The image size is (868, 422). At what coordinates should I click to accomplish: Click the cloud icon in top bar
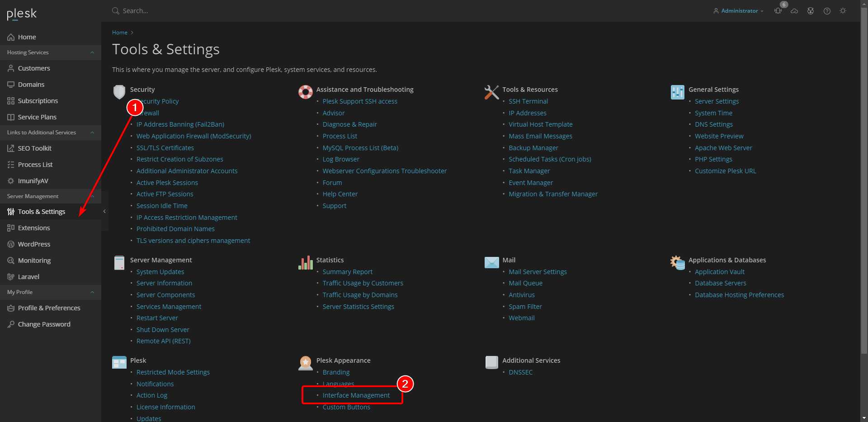(x=794, y=11)
